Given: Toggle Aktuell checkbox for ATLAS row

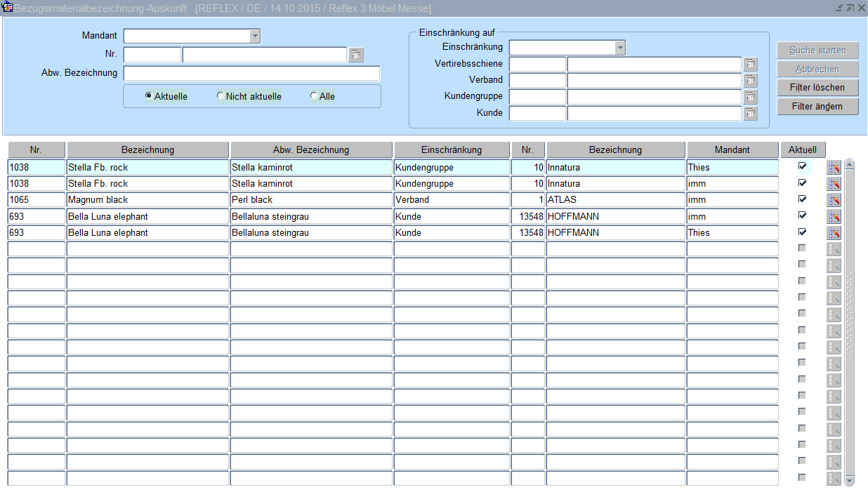Looking at the screenshot, I should pos(802,199).
